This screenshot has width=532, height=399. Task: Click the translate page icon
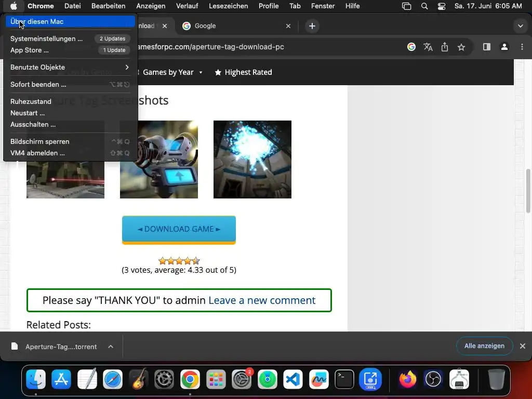click(428, 47)
